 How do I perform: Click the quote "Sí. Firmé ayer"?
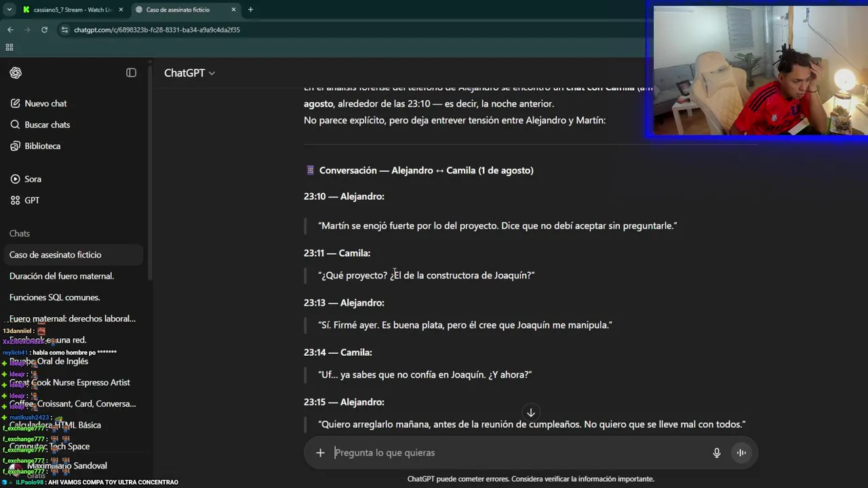click(465, 325)
